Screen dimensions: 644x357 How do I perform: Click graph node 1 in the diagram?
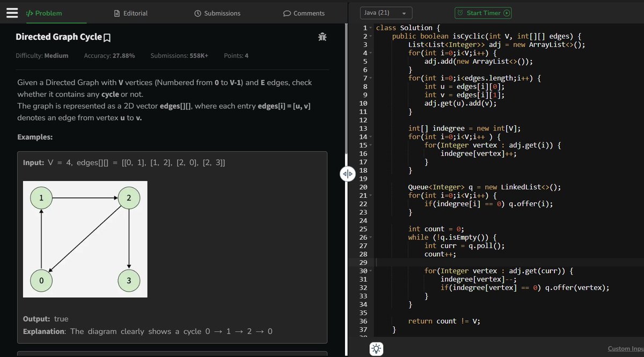[41, 198]
